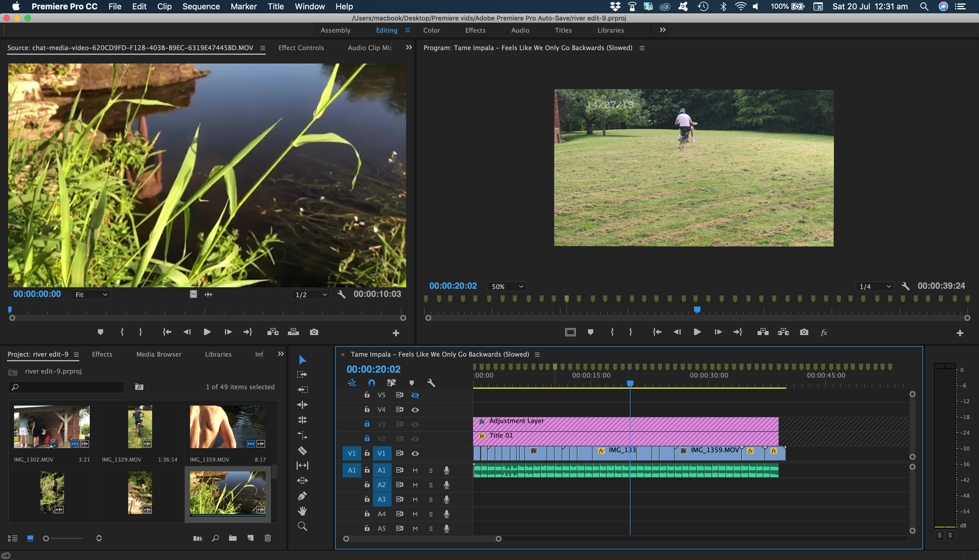The image size is (979, 560).
Task: Open Program zoom level 50% dropdown
Action: [x=507, y=286]
